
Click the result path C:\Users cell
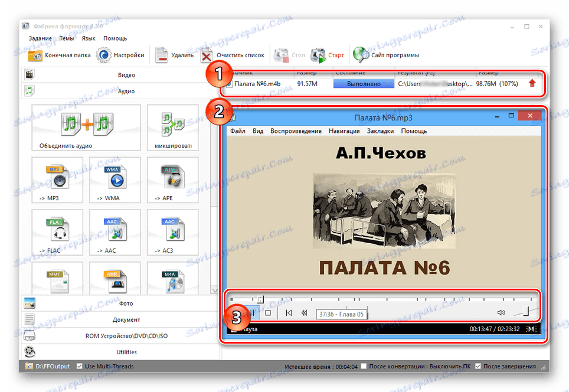pyautogui.click(x=435, y=84)
